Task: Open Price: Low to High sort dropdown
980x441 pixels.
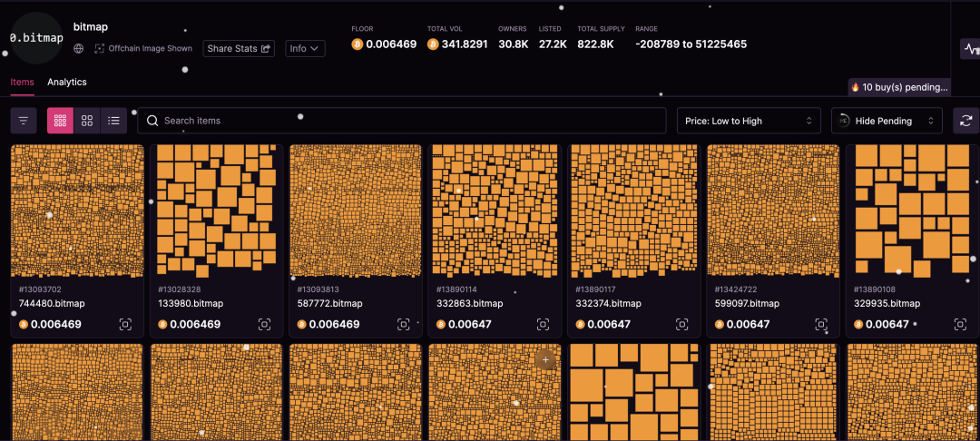Action: pos(749,121)
